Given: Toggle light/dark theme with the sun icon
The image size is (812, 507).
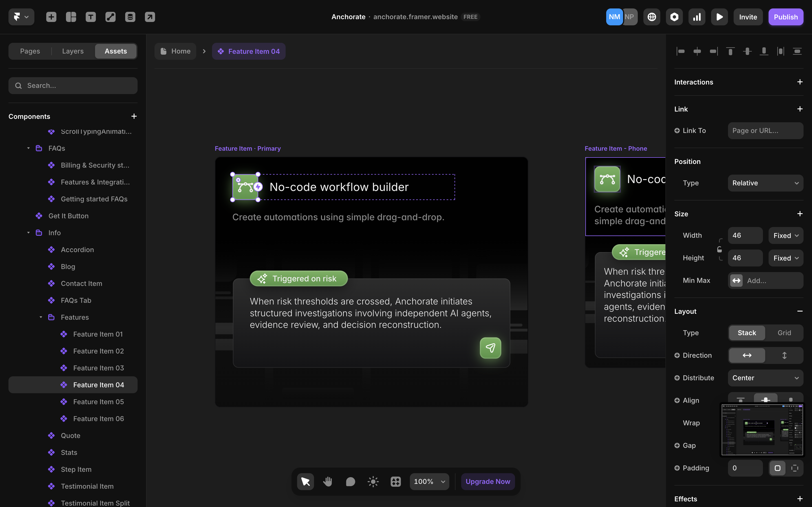Looking at the screenshot, I should (373, 481).
